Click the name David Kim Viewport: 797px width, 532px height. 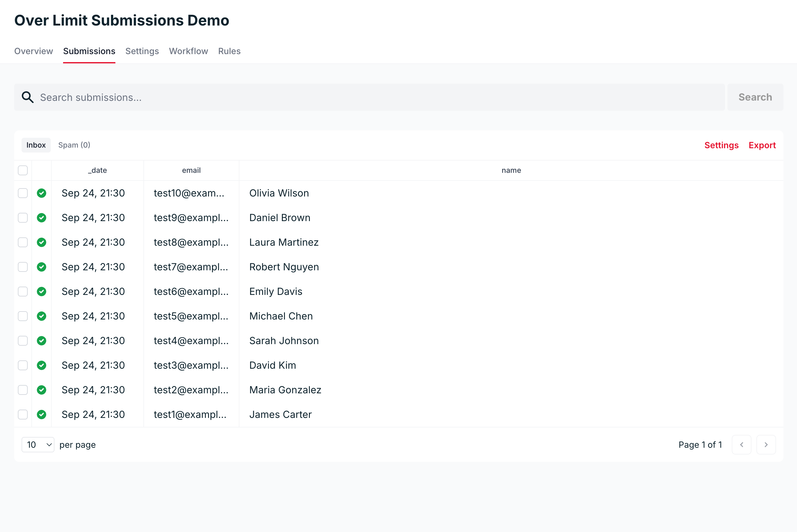pyautogui.click(x=273, y=365)
